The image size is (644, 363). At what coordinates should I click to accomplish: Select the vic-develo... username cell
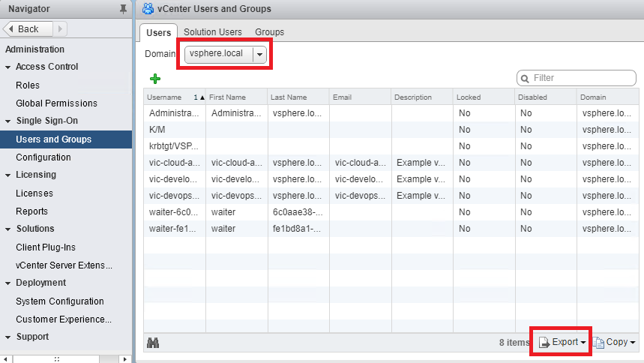tap(175, 178)
